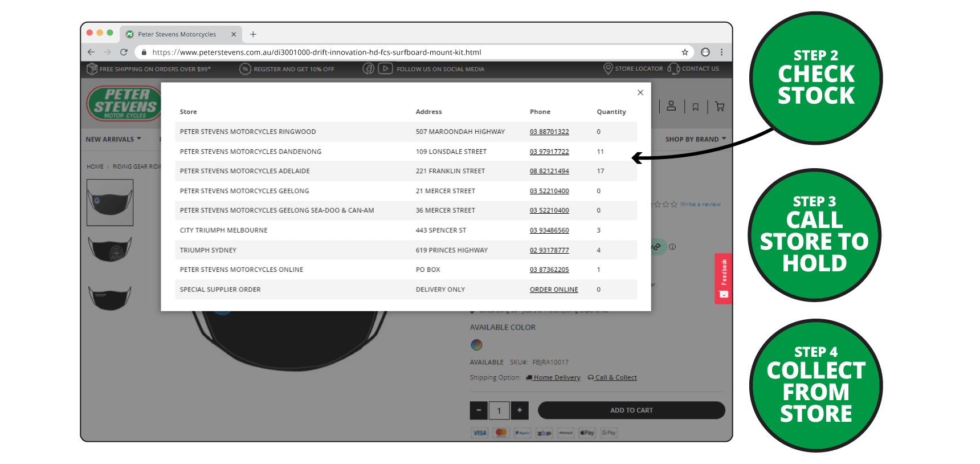Screen dimensions: 980x464
Task: Click the quantity input field
Action: point(499,410)
